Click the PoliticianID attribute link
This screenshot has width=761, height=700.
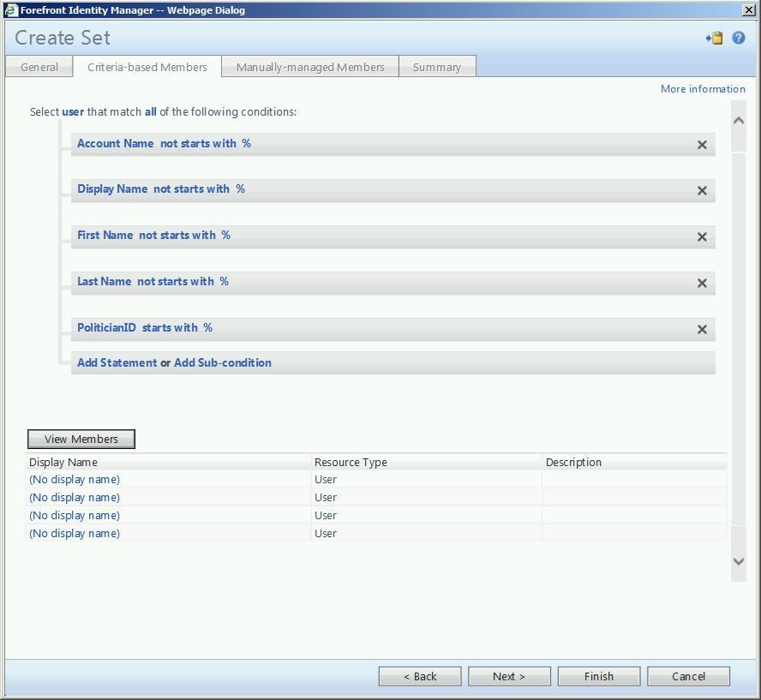(107, 328)
